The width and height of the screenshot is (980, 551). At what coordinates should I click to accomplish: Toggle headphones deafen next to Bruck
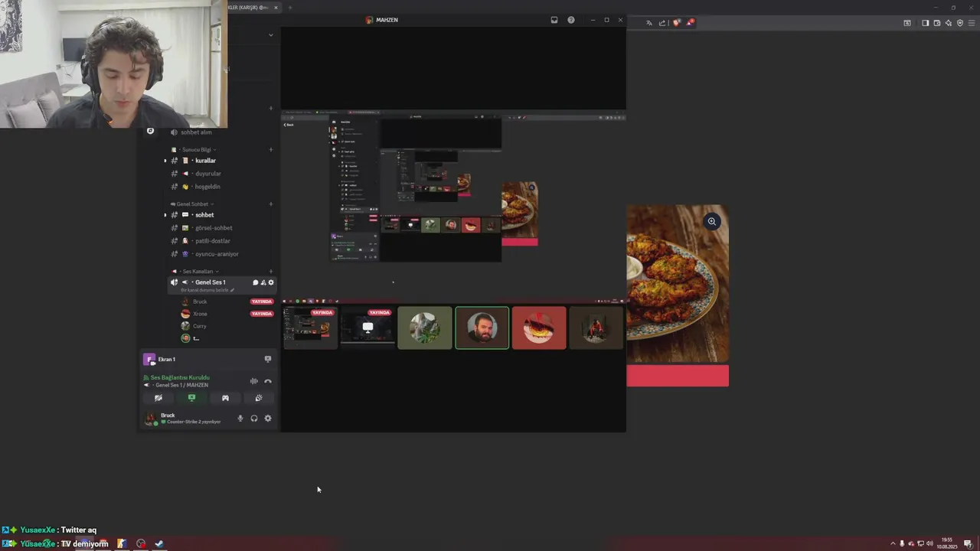[254, 419]
